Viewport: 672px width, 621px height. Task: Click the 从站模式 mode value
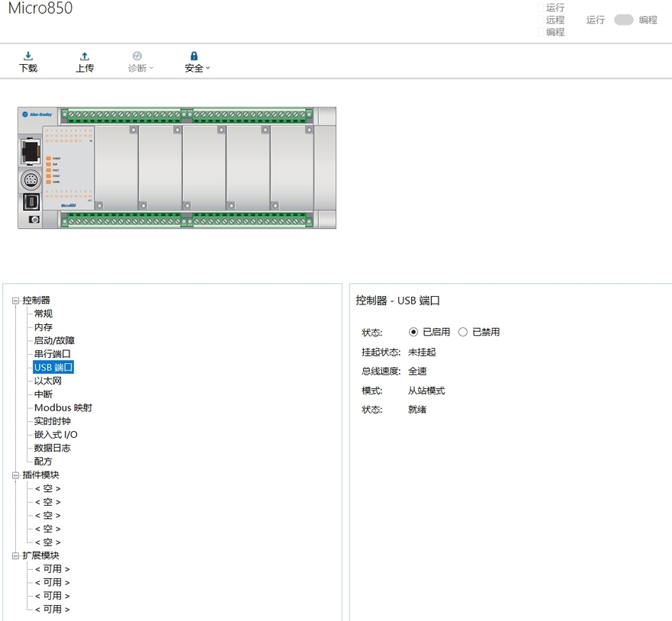click(x=426, y=391)
